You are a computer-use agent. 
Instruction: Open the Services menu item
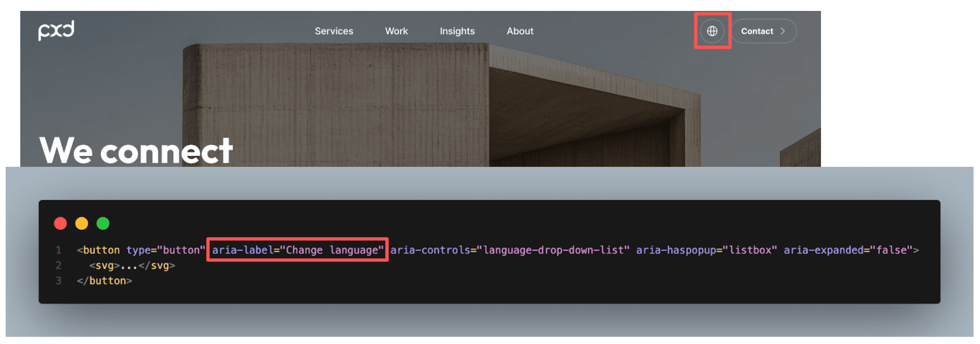coord(334,31)
